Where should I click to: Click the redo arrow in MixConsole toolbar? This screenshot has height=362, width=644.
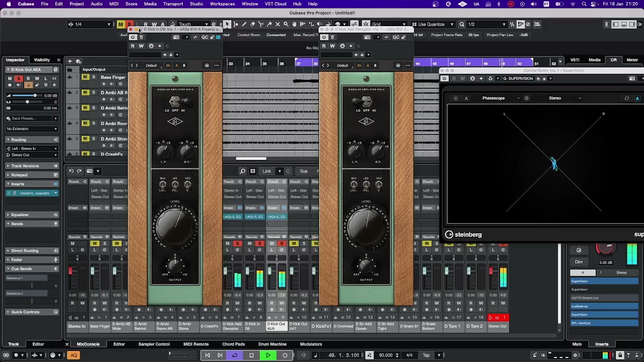point(80,171)
